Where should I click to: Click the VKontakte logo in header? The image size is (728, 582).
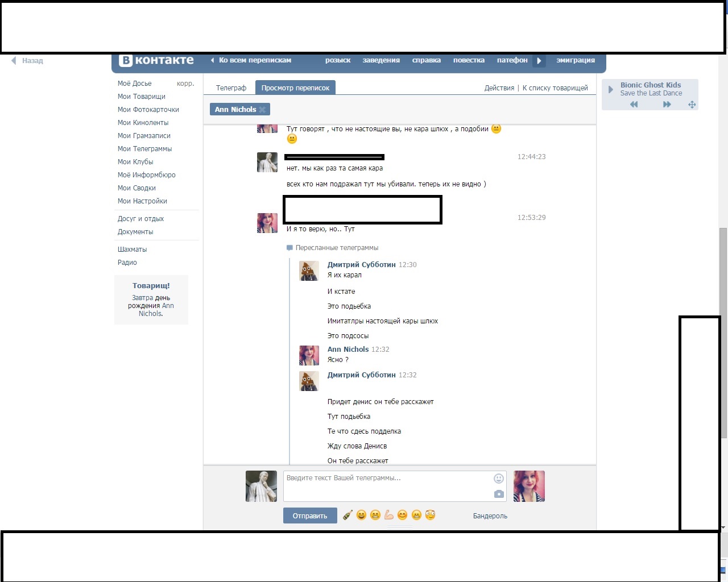click(156, 60)
